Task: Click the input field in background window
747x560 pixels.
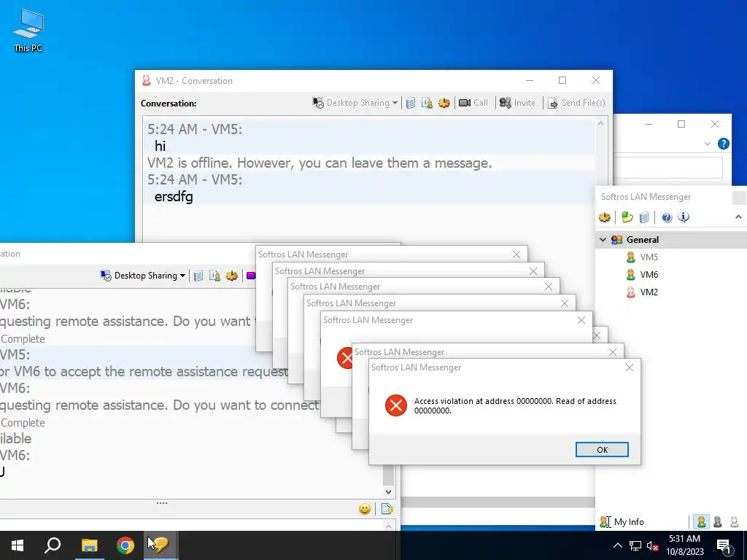Action: click(x=667, y=168)
